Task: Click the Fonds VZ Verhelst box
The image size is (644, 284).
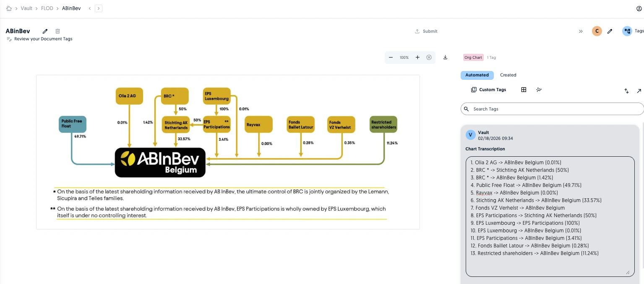Action: (342, 124)
